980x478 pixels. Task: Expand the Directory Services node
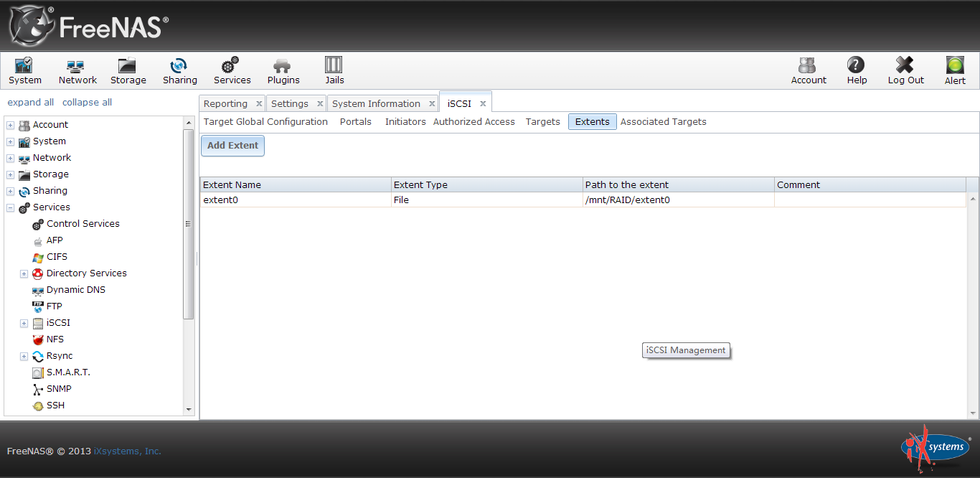pyautogui.click(x=24, y=273)
